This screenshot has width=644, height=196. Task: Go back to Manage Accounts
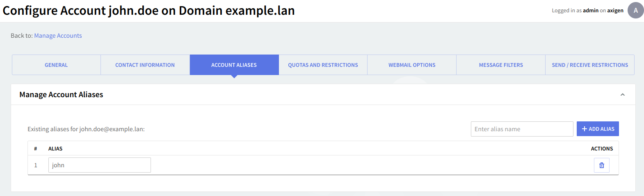pos(58,36)
